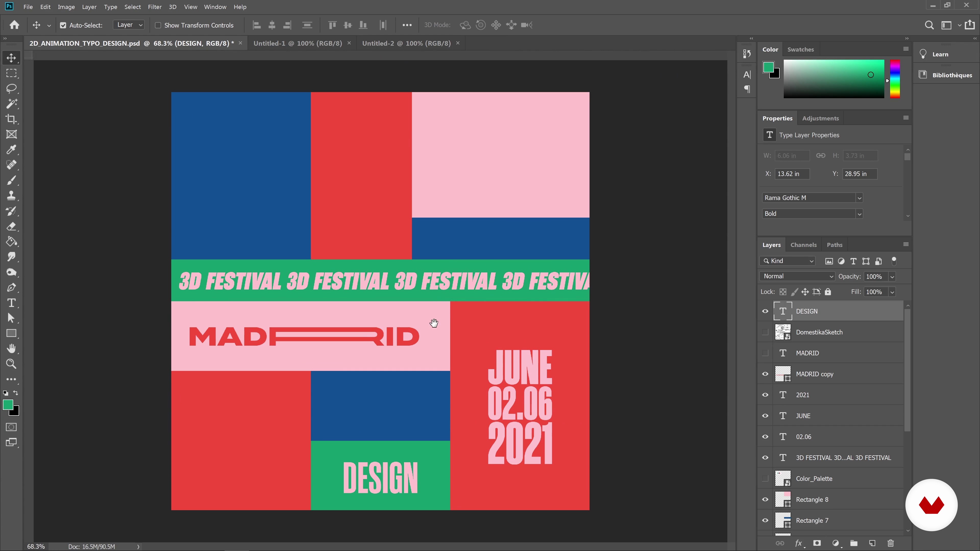Open Auto-Select Layer dropdown

tap(129, 25)
